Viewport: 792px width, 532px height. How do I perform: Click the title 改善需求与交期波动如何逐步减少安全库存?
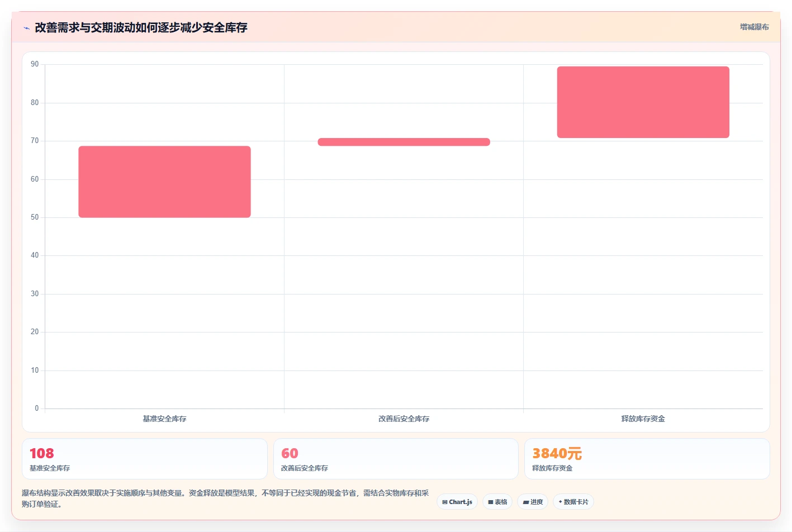[141, 27]
